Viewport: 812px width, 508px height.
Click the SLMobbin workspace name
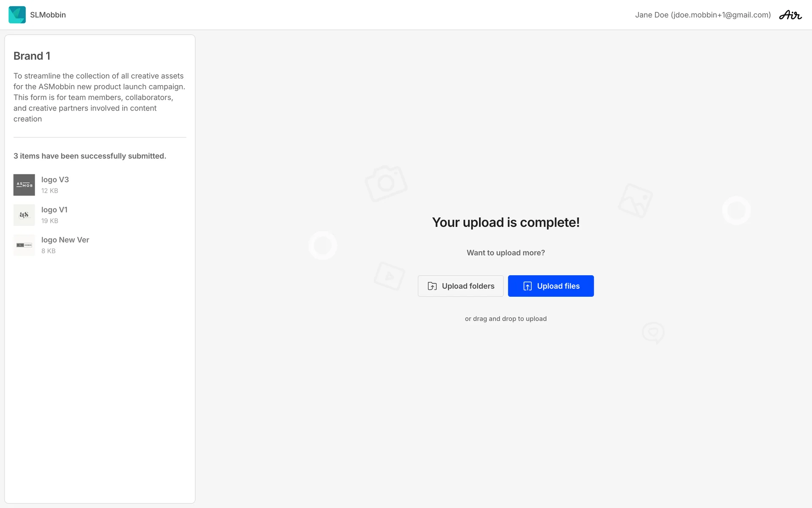point(48,15)
